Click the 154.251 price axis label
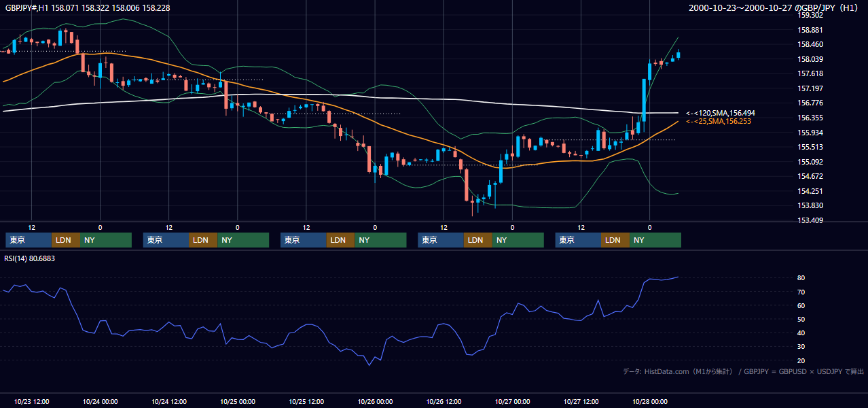This screenshot has width=868, height=408. [x=810, y=191]
